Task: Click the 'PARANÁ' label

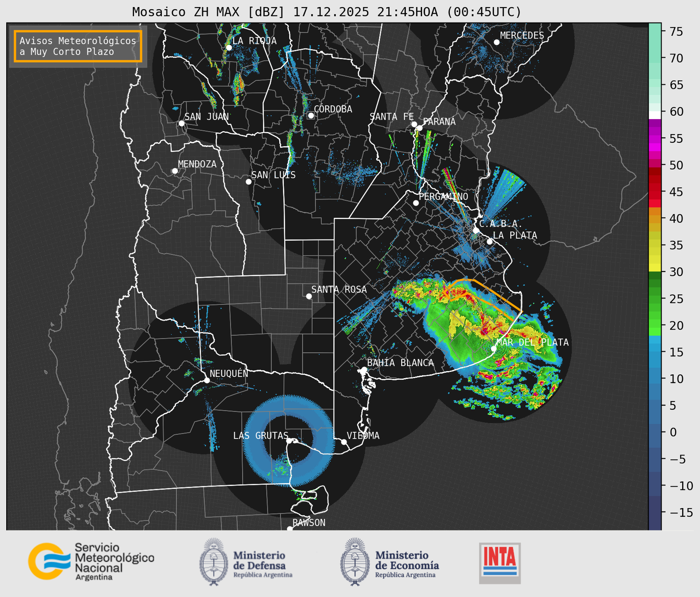Action: coord(439,122)
